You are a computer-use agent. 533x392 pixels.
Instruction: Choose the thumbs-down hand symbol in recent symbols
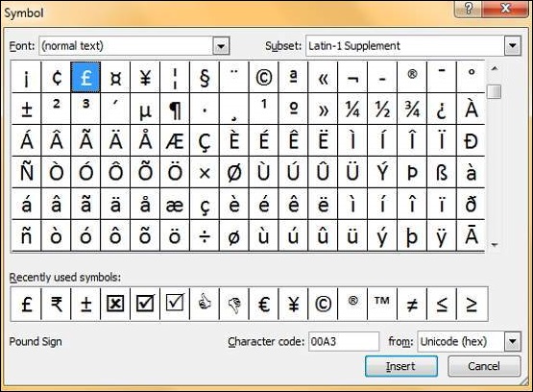pos(234,304)
